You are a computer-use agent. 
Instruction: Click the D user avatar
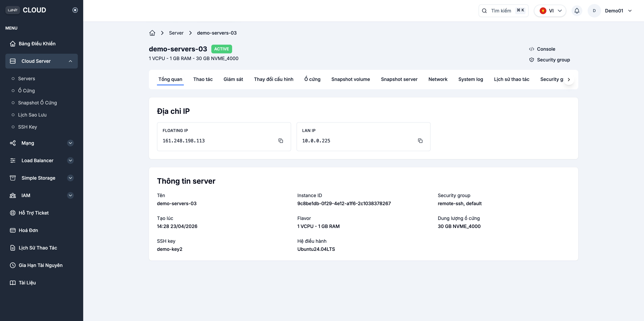pyautogui.click(x=594, y=11)
